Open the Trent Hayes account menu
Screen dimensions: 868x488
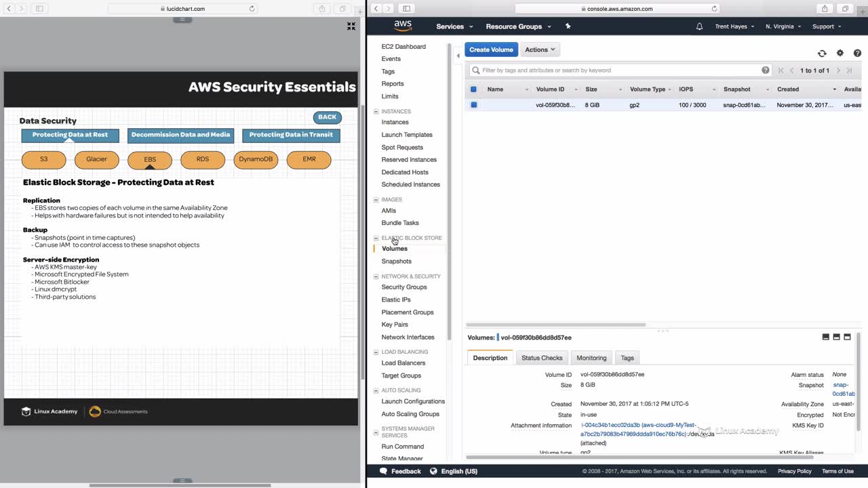pos(734,26)
